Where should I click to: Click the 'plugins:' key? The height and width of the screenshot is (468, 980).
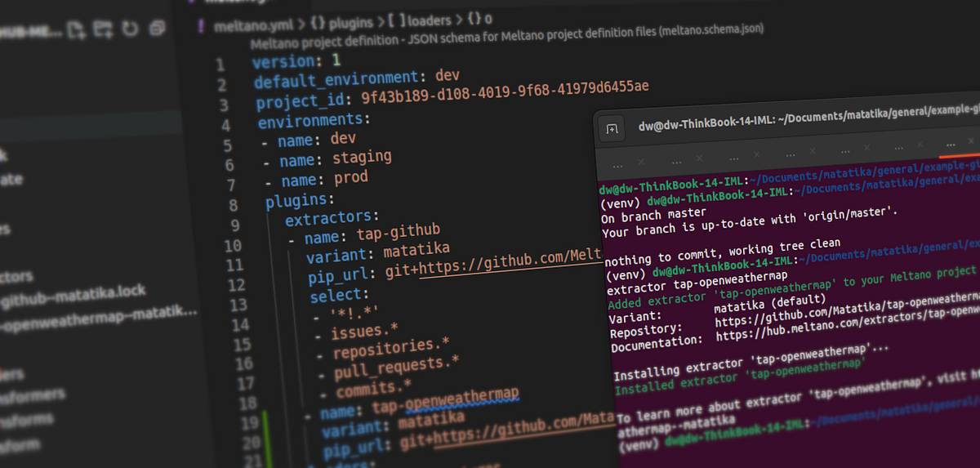point(299,199)
